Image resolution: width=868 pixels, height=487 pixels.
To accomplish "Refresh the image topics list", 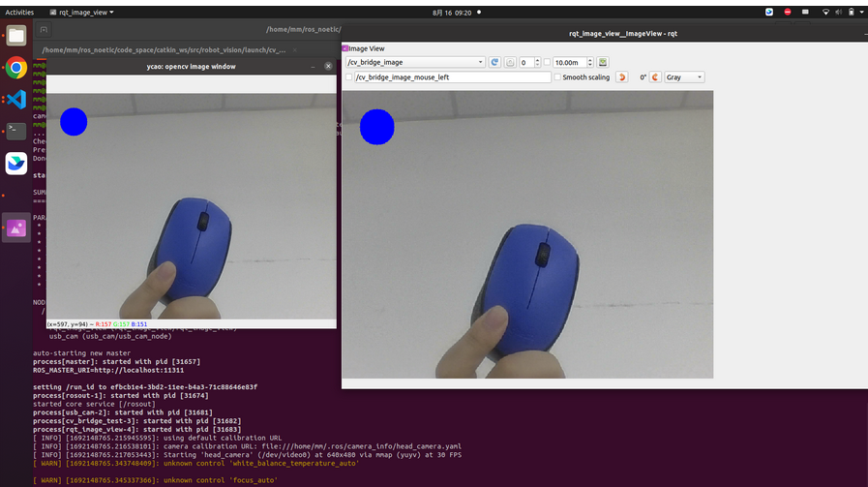I will tap(494, 63).
